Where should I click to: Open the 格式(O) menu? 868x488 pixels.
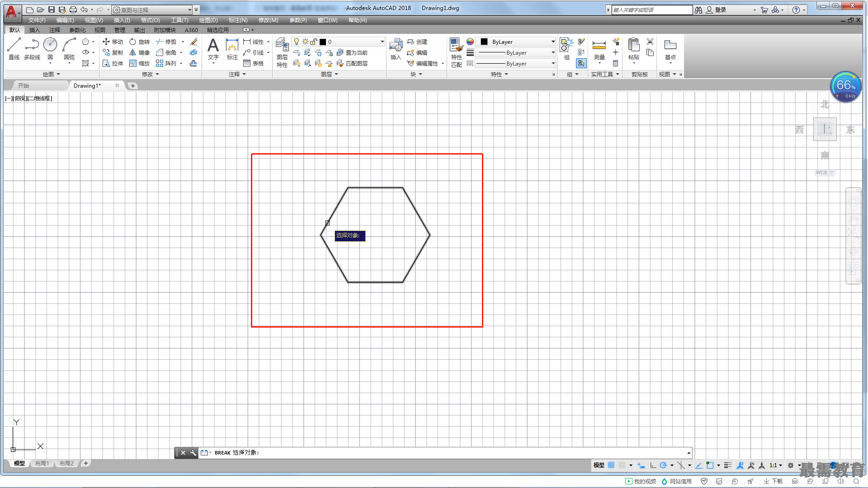pyautogui.click(x=150, y=20)
